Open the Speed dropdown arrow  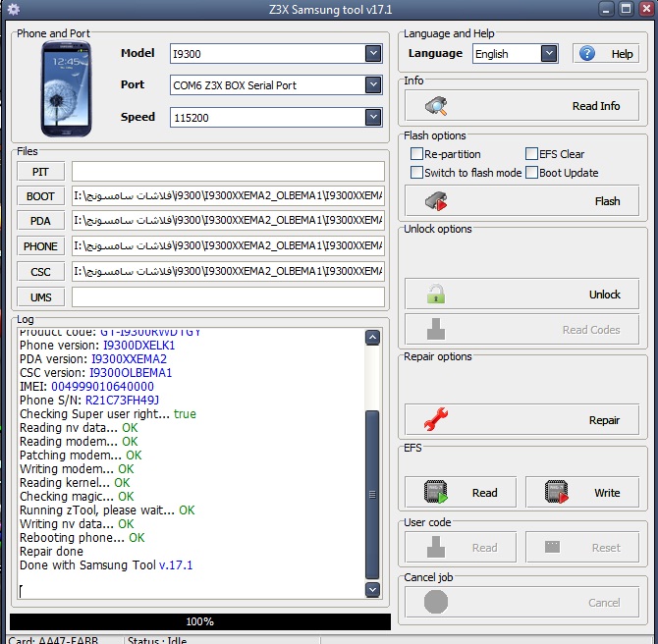point(373,117)
